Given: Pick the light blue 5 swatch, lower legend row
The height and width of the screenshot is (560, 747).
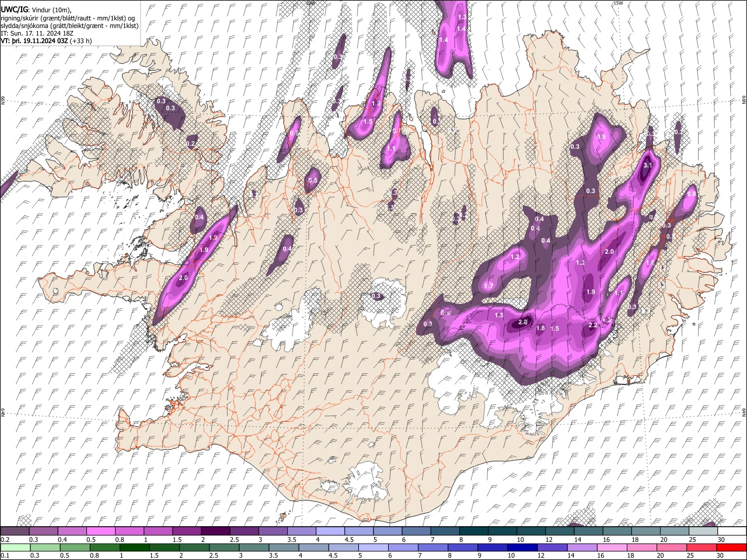Looking at the screenshot, I should pos(373,547).
